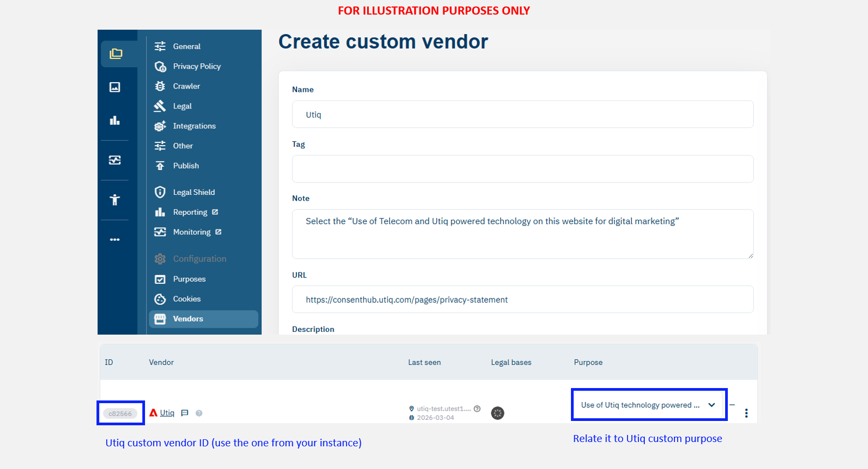
Task: Focus the Name input field
Action: 522,114
